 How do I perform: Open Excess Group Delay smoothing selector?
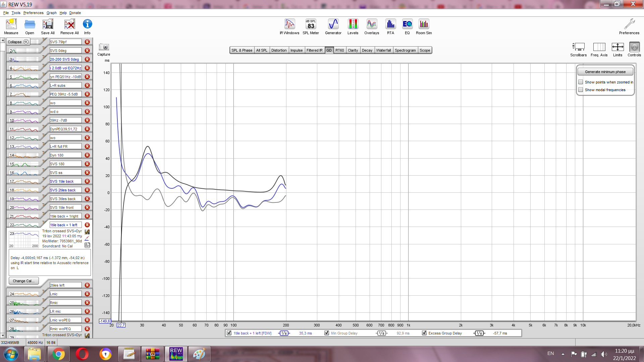[479, 333]
